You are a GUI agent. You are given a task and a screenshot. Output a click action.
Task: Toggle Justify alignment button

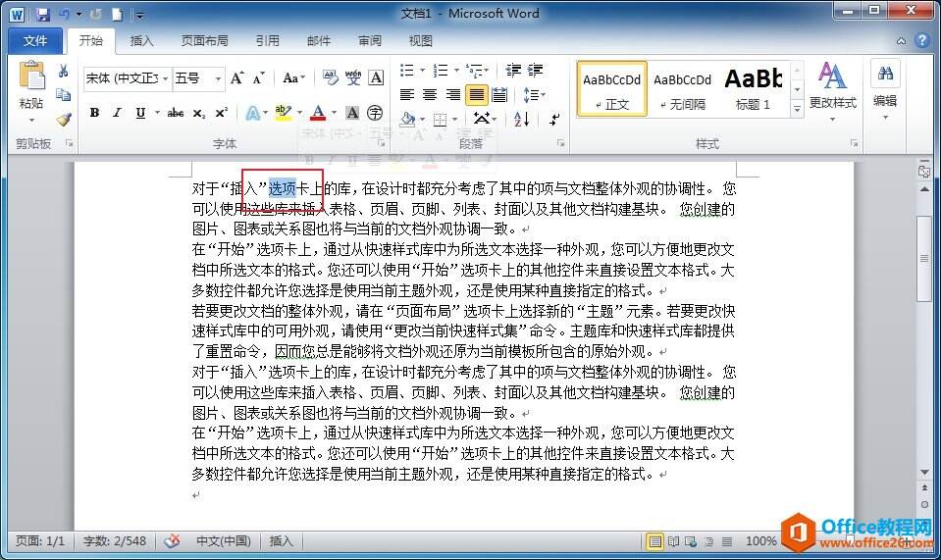477,94
